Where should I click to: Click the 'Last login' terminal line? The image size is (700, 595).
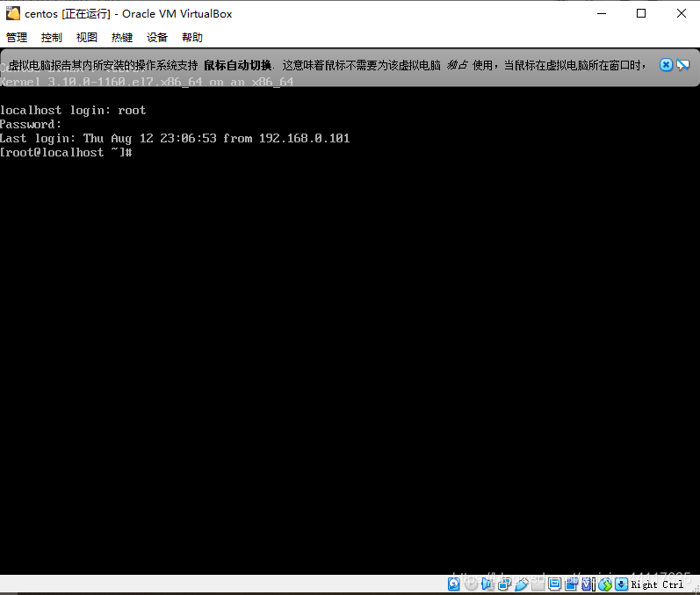pyautogui.click(x=175, y=139)
